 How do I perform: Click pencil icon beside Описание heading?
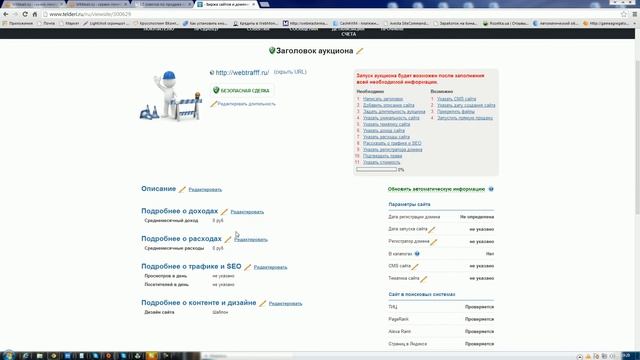tap(182, 189)
